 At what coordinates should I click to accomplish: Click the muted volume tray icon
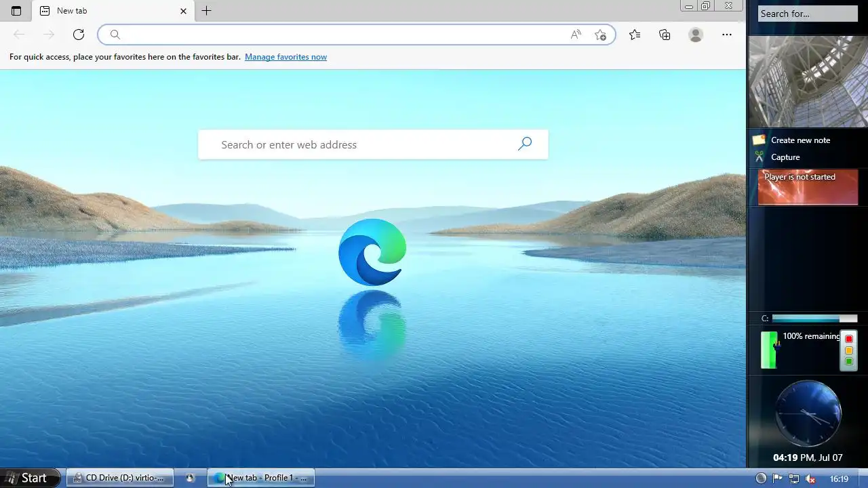810,479
